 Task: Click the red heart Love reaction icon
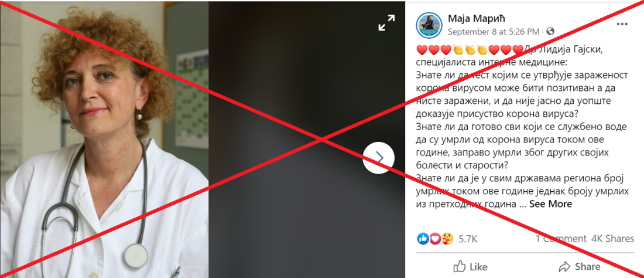[x=435, y=239]
